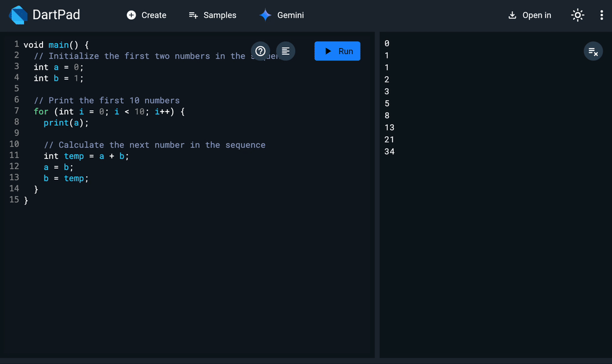Click the Samples list icon
The height and width of the screenshot is (364, 612).
pyautogui.click(x=192, y=15)
